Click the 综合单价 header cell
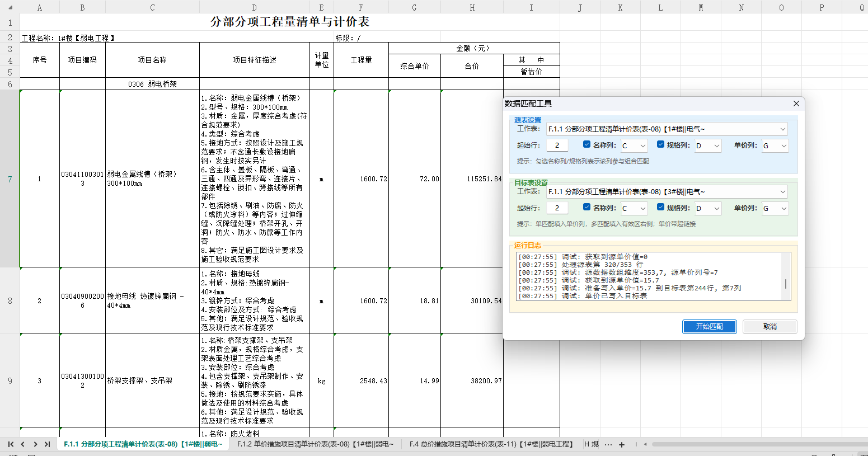 click(415, 66)
